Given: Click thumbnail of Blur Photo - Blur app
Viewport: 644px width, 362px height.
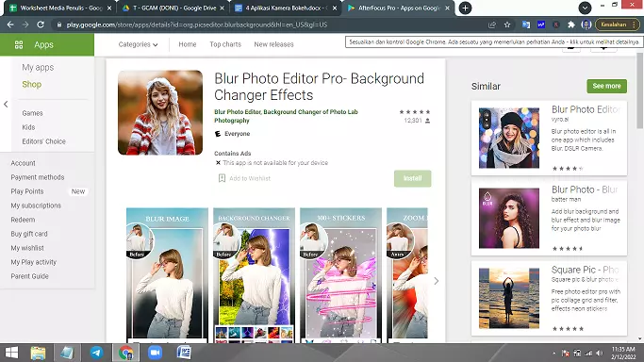Looking at the screenshot, I should click(x=509, y=218).
